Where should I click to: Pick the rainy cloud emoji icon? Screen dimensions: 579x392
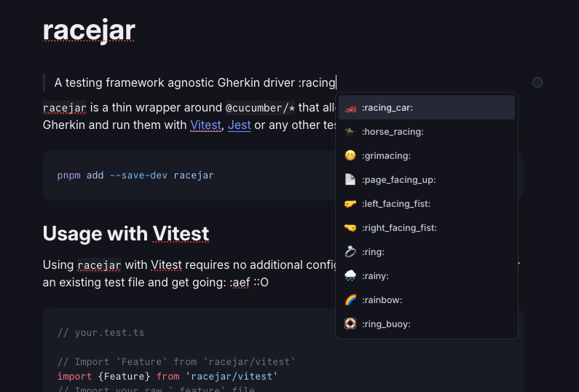click(x=350, y=275)
